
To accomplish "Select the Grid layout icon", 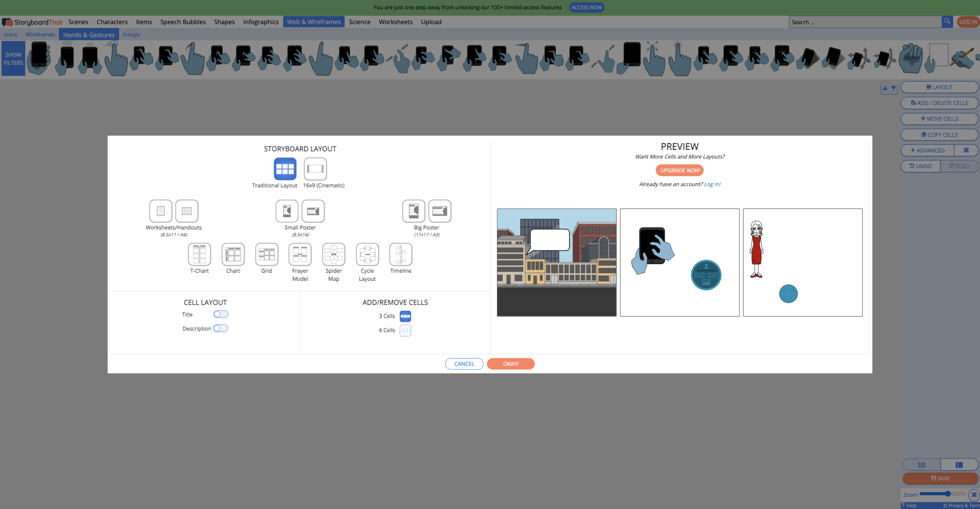I will (x=266, y=254).
